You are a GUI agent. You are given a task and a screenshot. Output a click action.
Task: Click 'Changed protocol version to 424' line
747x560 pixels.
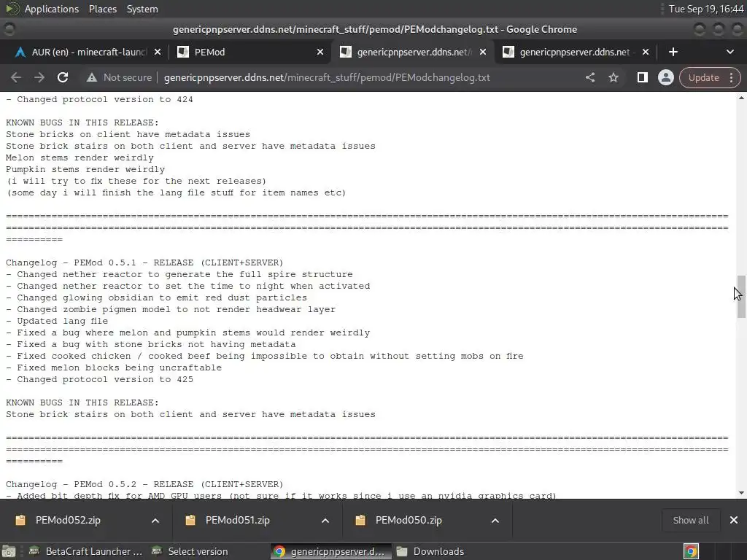[99, 99]
